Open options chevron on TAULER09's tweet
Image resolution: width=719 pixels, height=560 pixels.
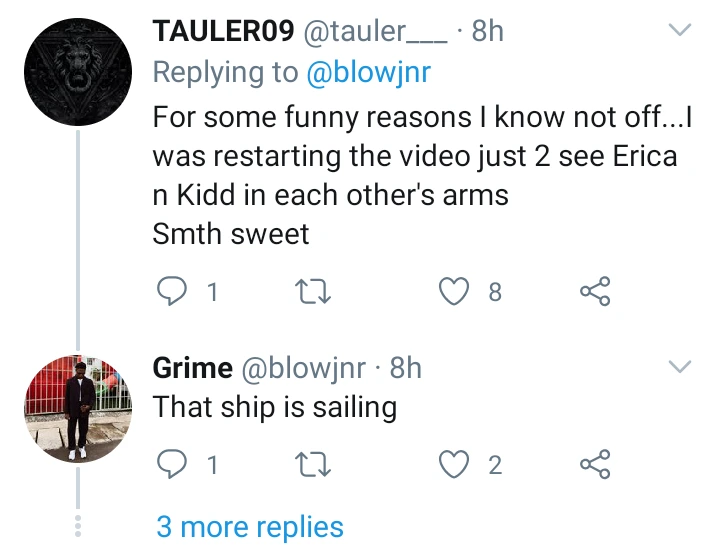point(680,32)
